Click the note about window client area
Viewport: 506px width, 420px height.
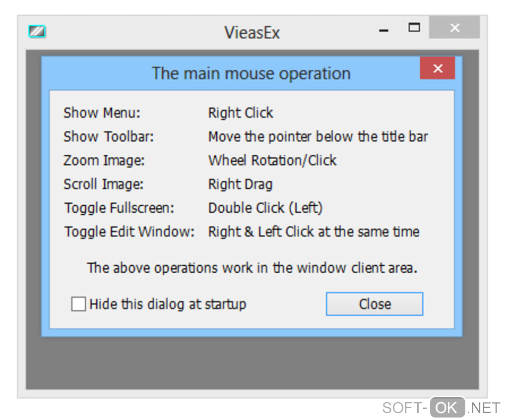point(252,268)
